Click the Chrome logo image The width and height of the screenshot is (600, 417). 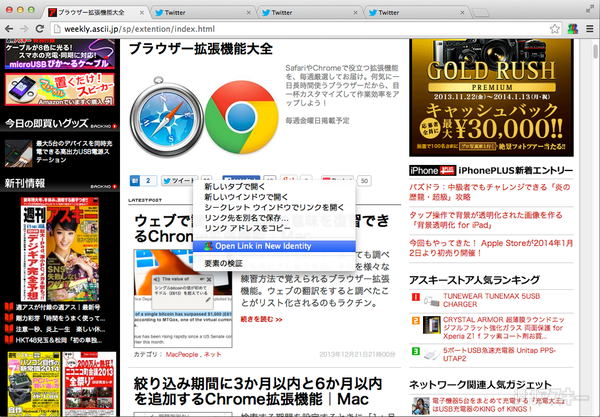pyautogui.click(x=242, y=117)
